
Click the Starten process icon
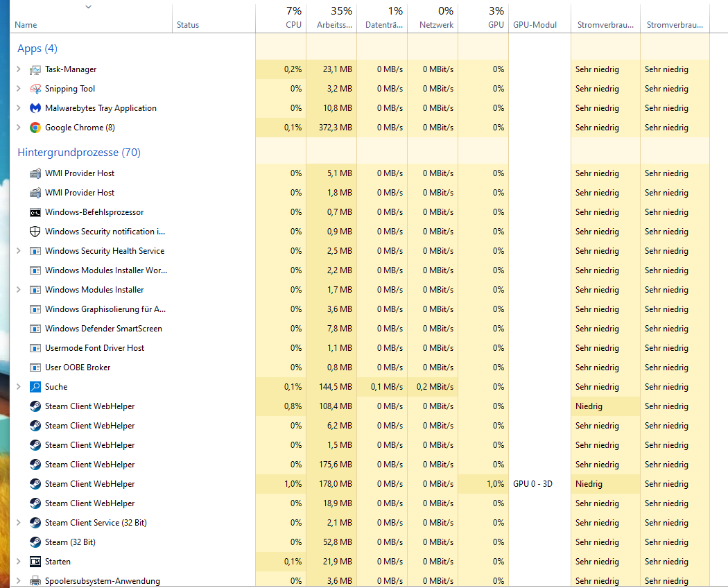click(x=35, y=562)
